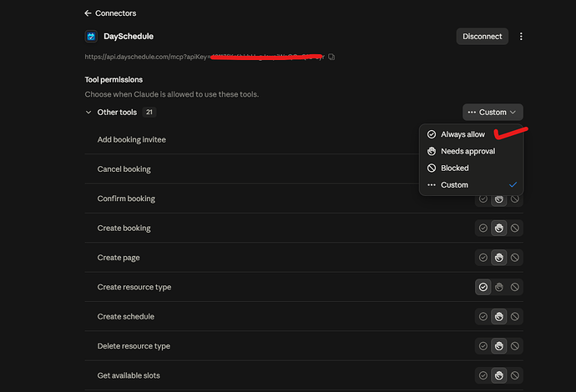Set Create resource type to always allow
Image resolution: width=576 pixels, height=392 pixels.
[x=483, y=287]
